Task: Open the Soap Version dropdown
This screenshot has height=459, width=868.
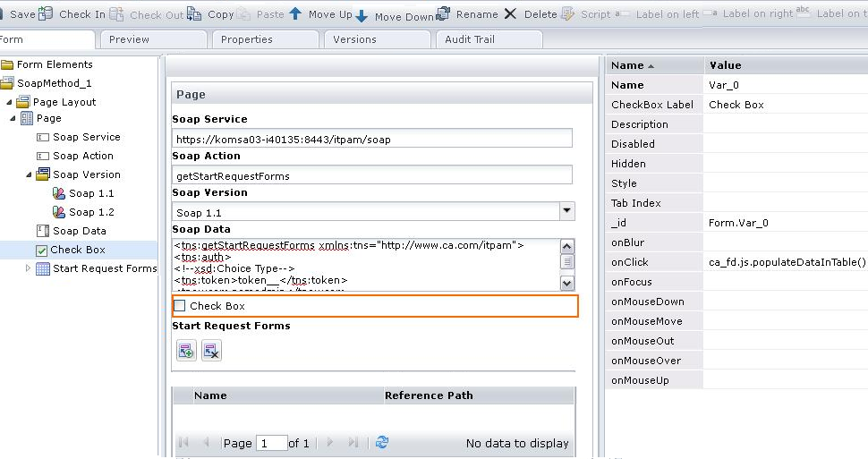Action: 566,212
